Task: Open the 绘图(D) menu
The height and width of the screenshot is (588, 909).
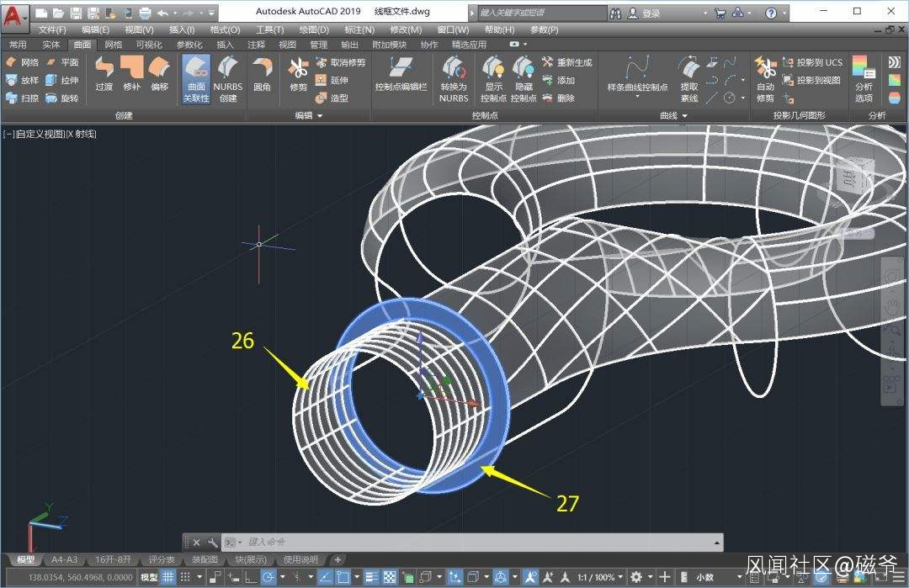Action: 314,29
